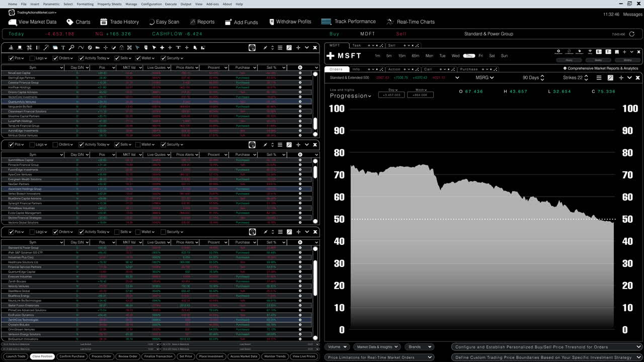Screen dimensions: 644x362
Task: Open the Formatting menu
Action: tap(85, 4)
